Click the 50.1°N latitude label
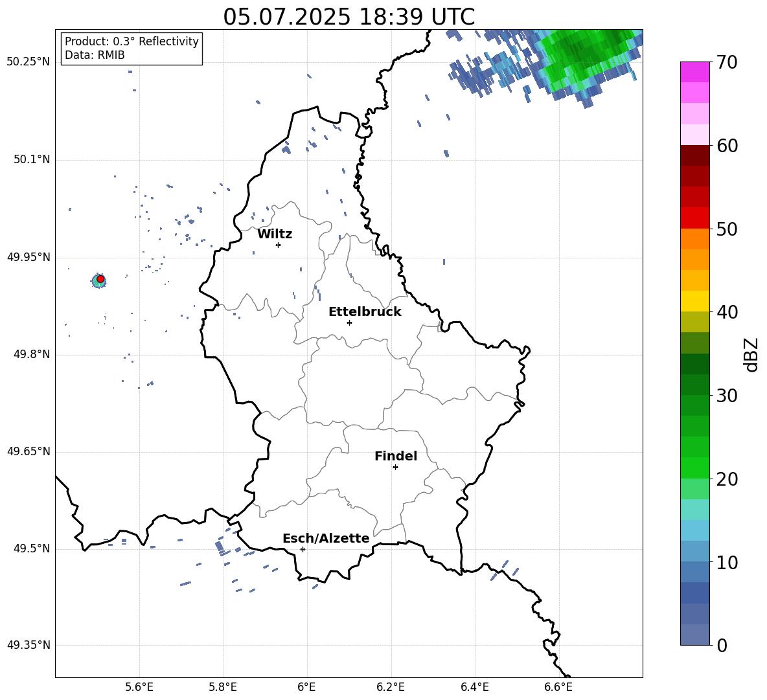Image resolution: width=767 pixels, height=700 pixels. coord(31,160)
